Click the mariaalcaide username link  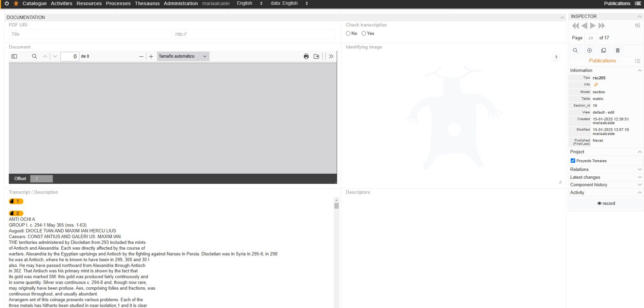point(216,3)
